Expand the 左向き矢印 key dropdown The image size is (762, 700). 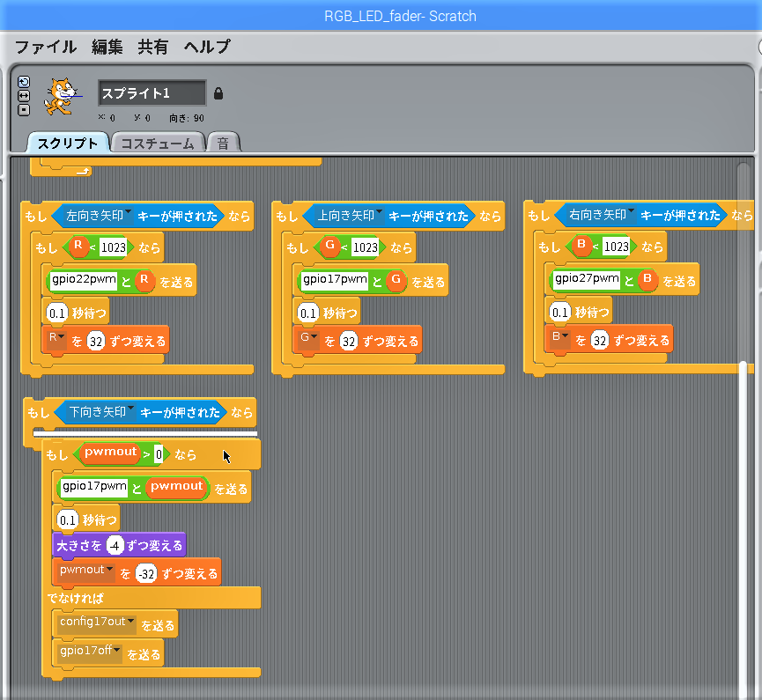click(128, 214)
